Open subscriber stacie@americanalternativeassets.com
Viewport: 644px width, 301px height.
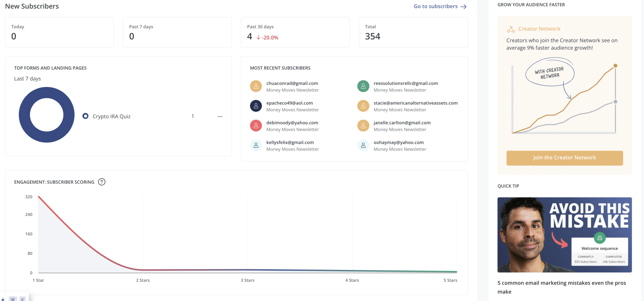pos(415,103)
